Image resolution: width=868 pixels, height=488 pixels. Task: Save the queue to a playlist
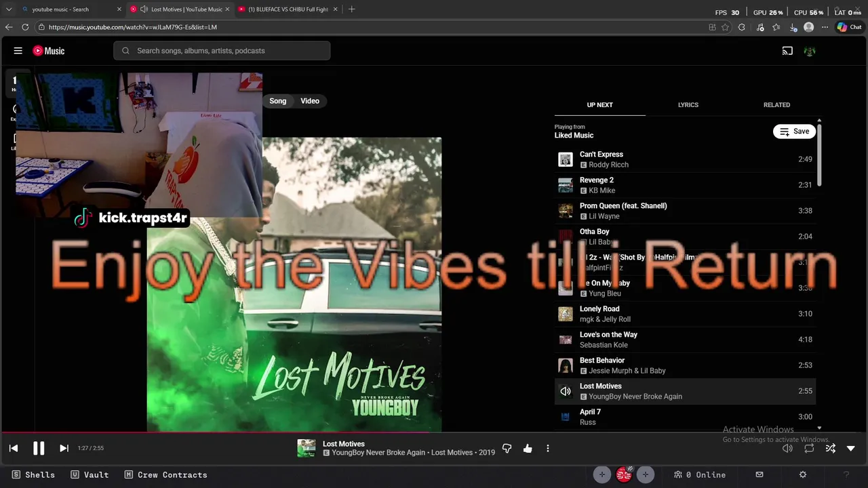794,131
